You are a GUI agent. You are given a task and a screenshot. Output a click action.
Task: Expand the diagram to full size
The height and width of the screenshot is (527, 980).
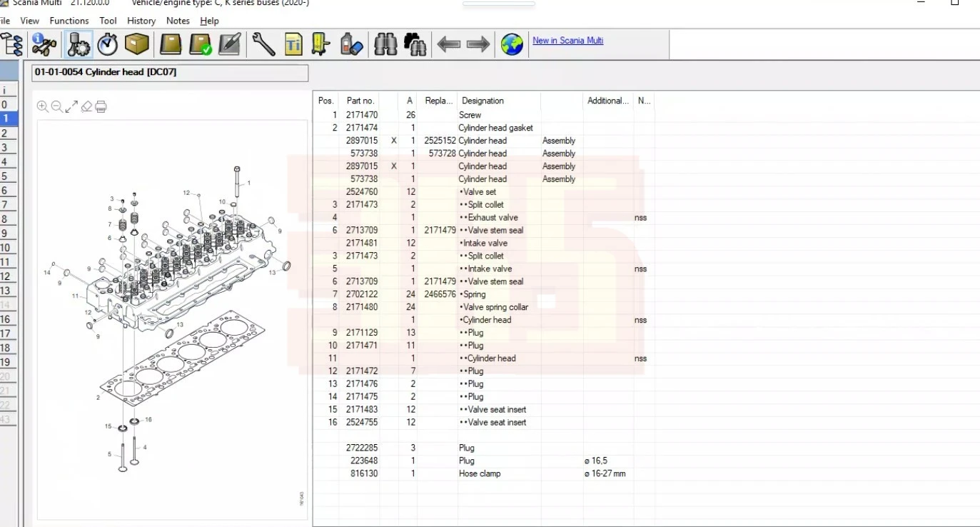pyautogui.click(x=71, y=106)
